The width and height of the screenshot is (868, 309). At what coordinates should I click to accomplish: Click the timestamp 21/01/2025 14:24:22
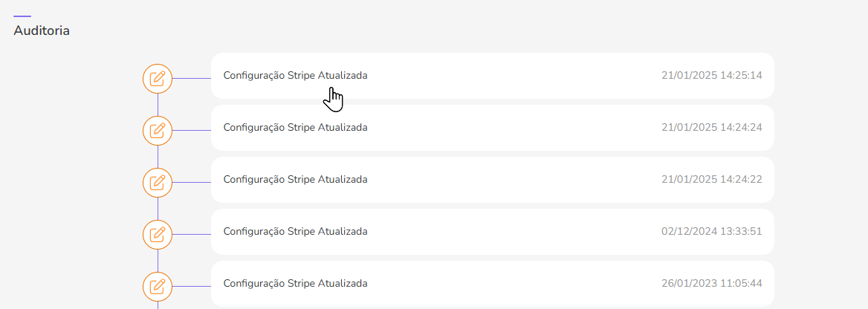(711, 180)
